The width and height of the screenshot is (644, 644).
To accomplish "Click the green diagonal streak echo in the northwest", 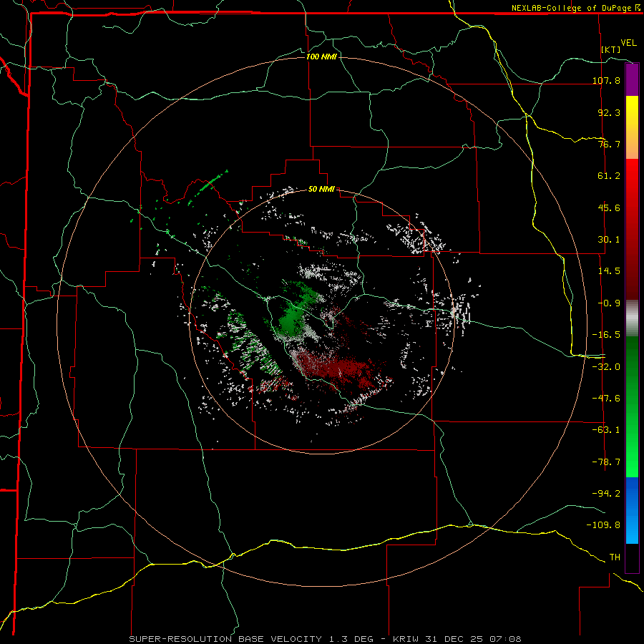I will tap(208, 187).
